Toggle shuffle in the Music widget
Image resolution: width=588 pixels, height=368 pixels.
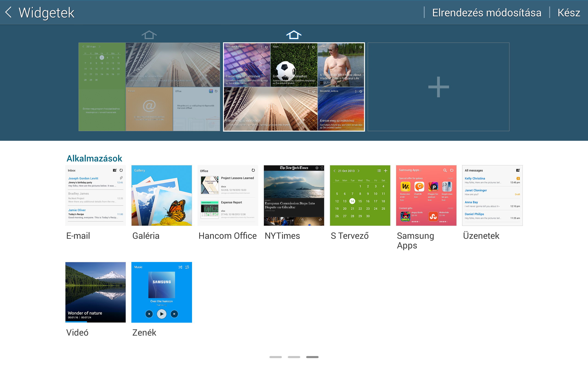180,267
